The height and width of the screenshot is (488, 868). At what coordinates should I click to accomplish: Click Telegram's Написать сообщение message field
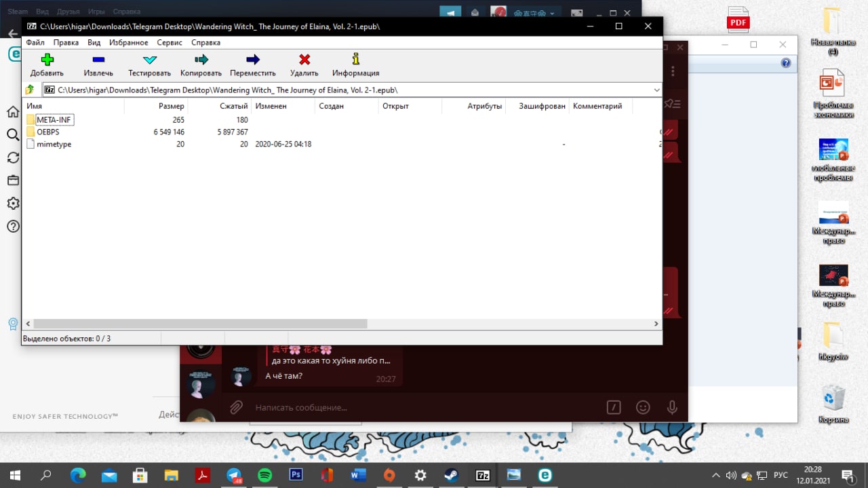pos(424,407)
